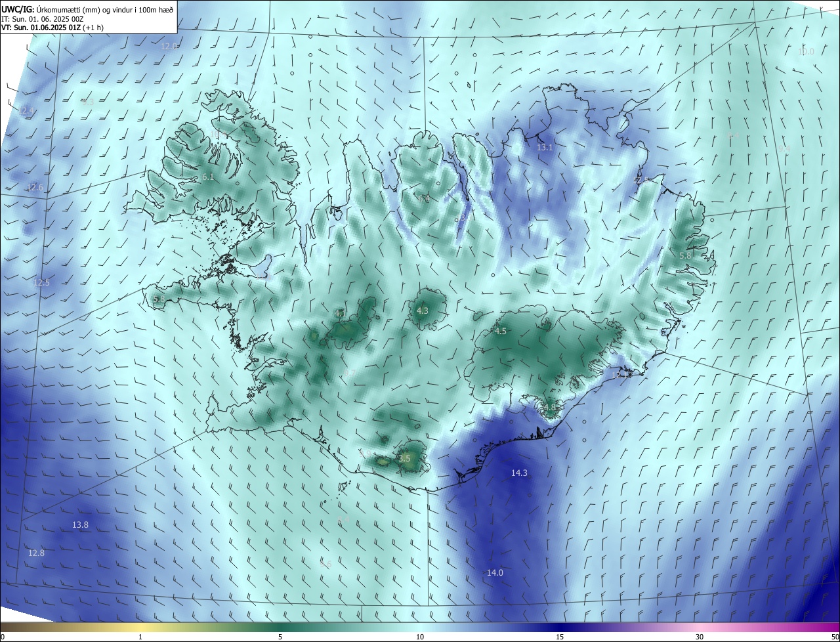Viewport: 840px width, 642px height.
Task: Click the 13.8 value in the southwest ocean
Action: (x=80, y=524)
